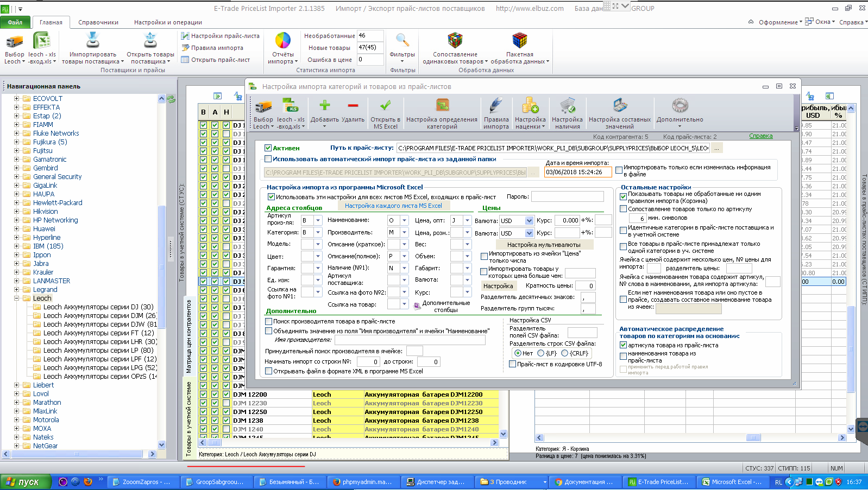Viewport: 868px width, 490px height.
Task: Click Настройка каждого листа MS Excel button
Action: 393,206
